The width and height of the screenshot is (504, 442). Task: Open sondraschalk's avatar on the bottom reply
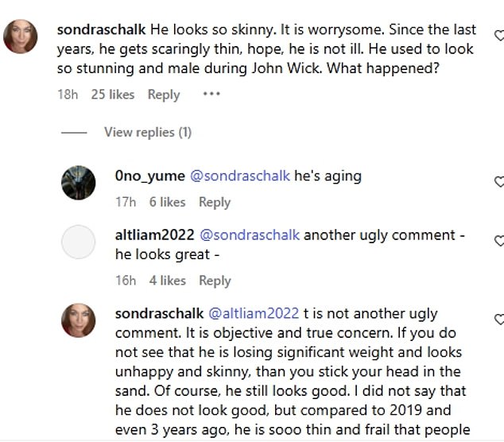click(x=79, y=320)
